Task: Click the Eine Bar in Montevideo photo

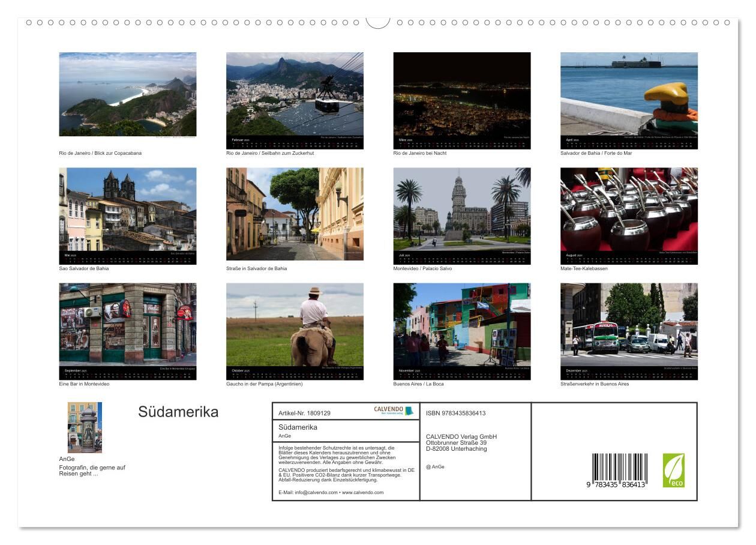Action: pos(127,325)
